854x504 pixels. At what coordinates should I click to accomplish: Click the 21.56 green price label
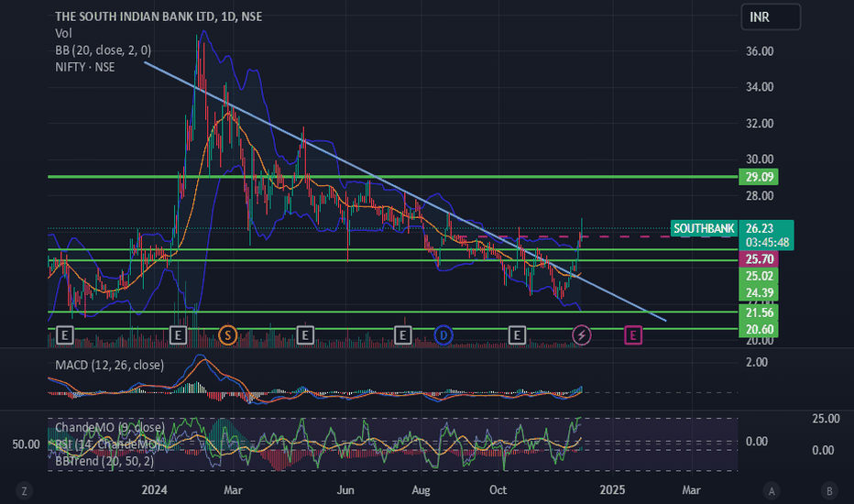point(759,312)
